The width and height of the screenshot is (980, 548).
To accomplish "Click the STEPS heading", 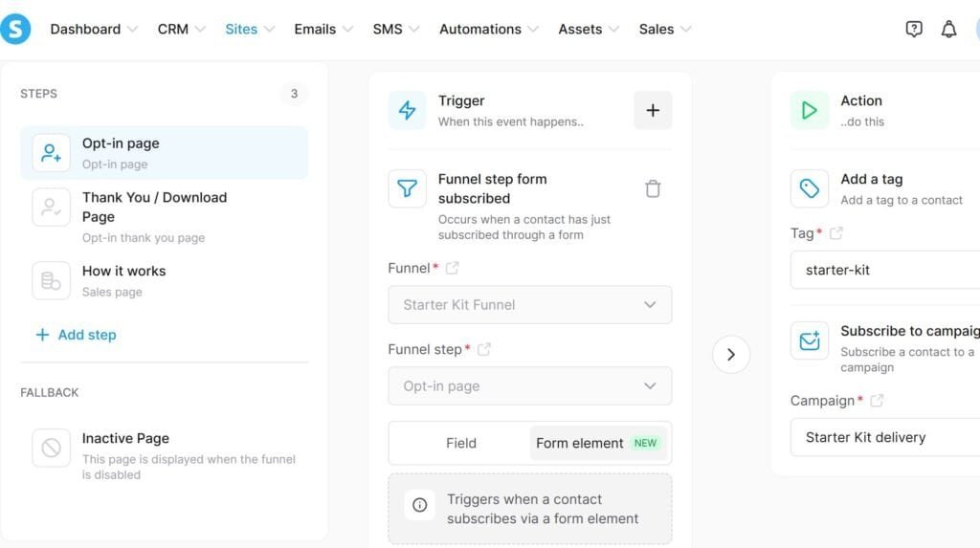I will coord(38,94).
